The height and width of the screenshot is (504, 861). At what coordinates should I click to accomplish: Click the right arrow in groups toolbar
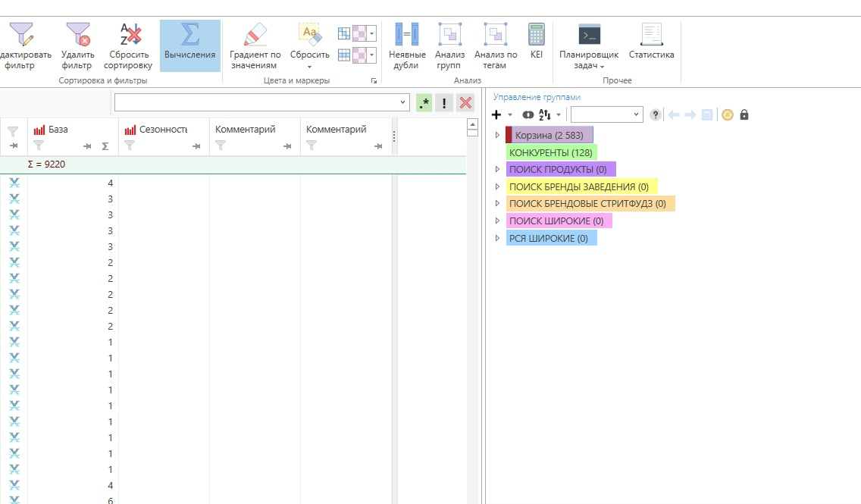click(690, 114)
